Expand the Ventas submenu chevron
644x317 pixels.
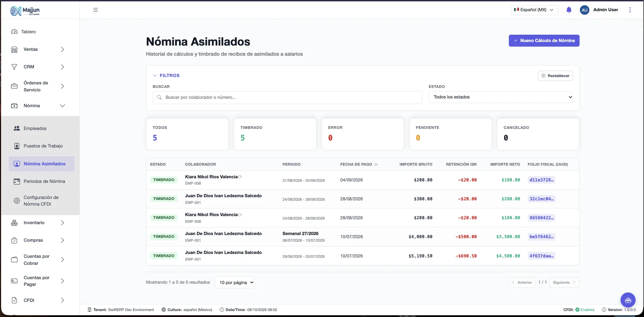tap(62, 49)
